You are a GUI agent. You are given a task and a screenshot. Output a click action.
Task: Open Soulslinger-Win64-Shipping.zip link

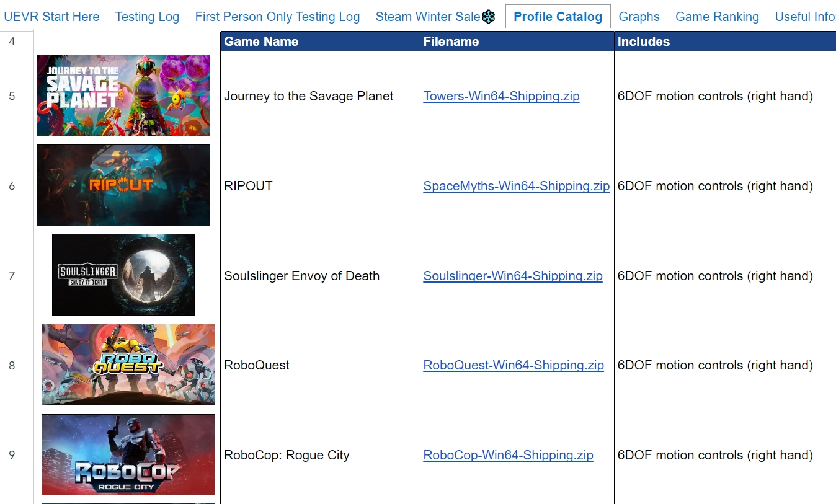pyautogui.click(x=513, y=276)
